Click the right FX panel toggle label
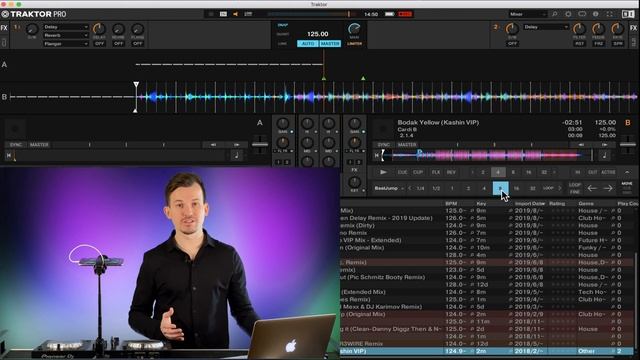Image resolution: width=640 pixels, height=360 pixels. (633, 28)
